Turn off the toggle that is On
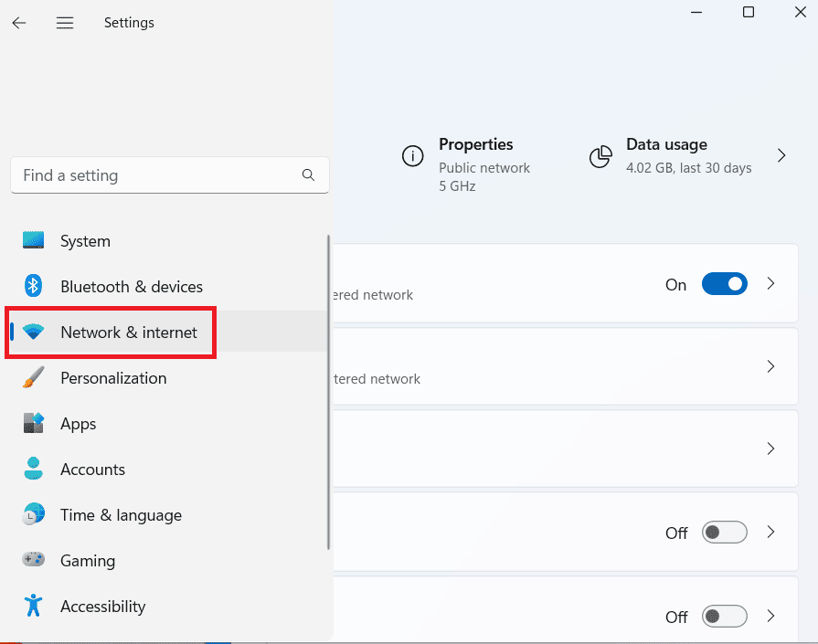Viewport: 818px width, 644px height. [x=725, y=284]
